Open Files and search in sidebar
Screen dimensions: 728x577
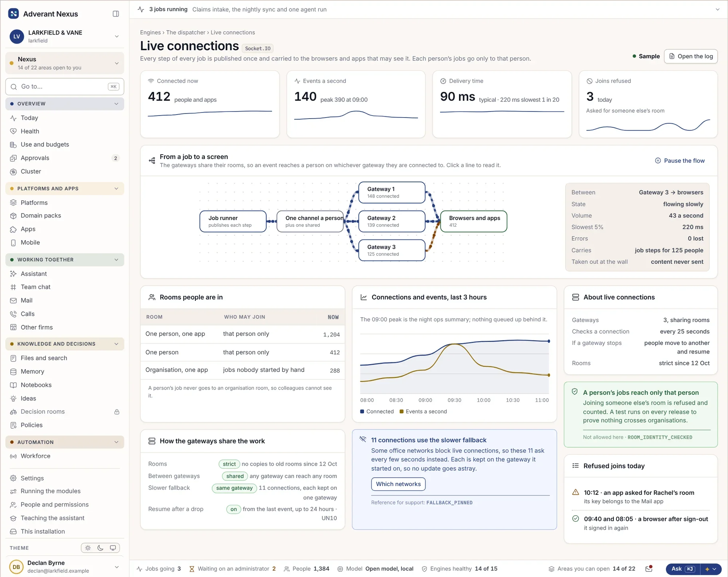tap(65, 358)
